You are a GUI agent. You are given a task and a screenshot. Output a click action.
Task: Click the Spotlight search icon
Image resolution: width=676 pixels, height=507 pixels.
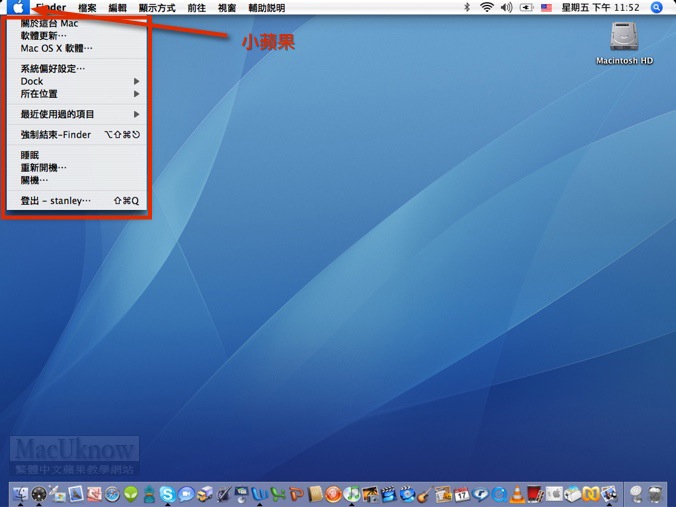[656, 7]
